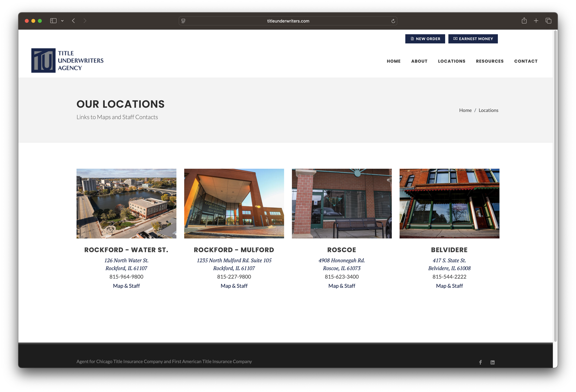Click the titleunderwriters.com address field

coord(288,21)
